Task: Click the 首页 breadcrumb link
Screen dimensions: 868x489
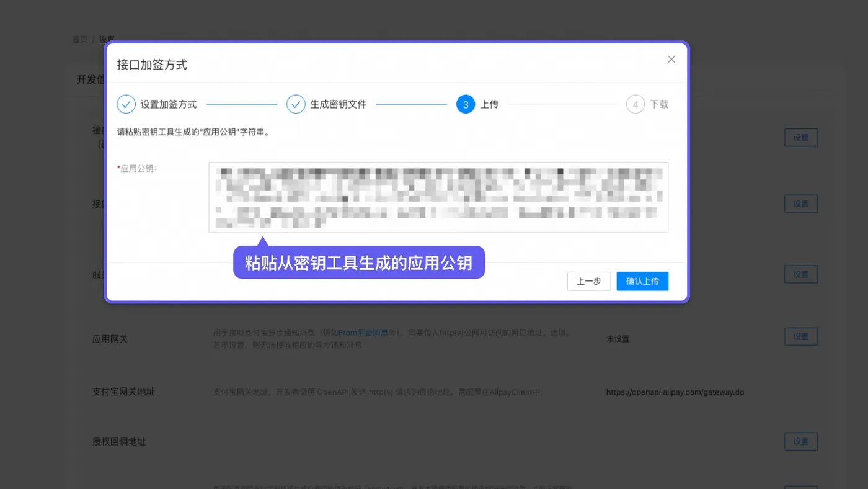Action: [x=80, y=39]
